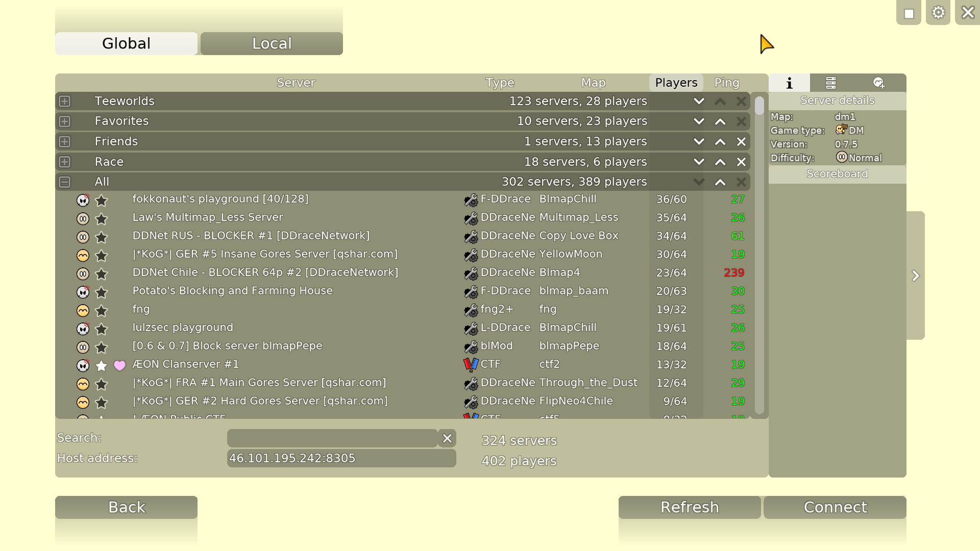
Task: Open the friends tab icon
Action: pos(879,83)
